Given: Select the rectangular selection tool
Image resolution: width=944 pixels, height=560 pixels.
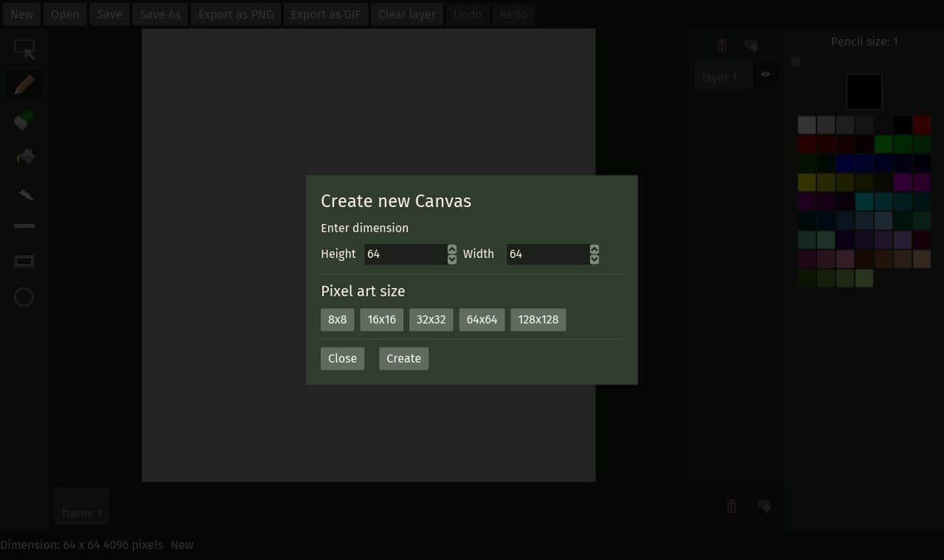Looking at the screenshot, I should click(24, 49).
